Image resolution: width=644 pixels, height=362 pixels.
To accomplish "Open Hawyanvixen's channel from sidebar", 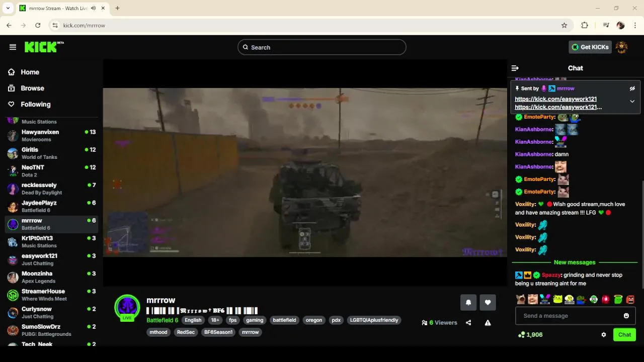I will click(51, 136).
